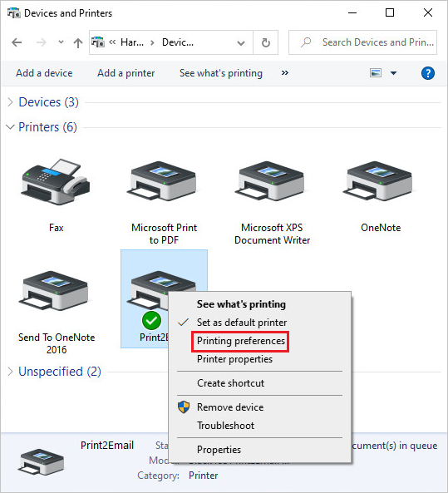This screenshot has height=493, width=448.
Task: Go up one folder level
Action: pos(78,42)
